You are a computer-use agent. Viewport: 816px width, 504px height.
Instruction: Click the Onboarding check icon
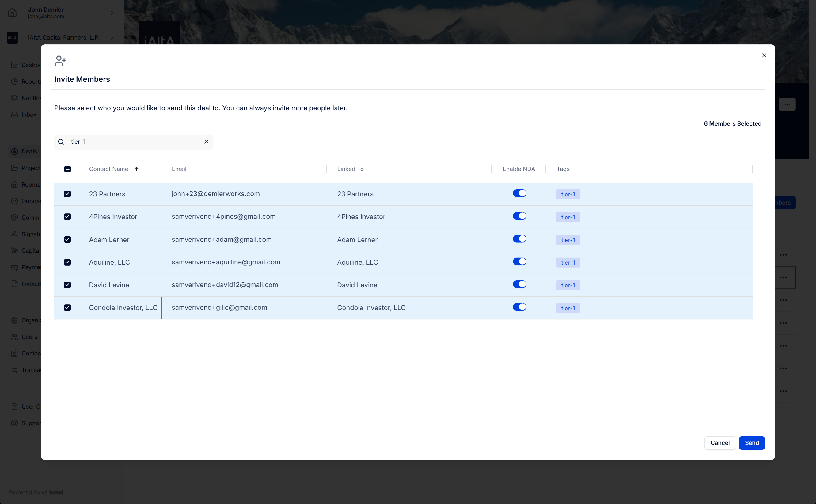point(14,201)
